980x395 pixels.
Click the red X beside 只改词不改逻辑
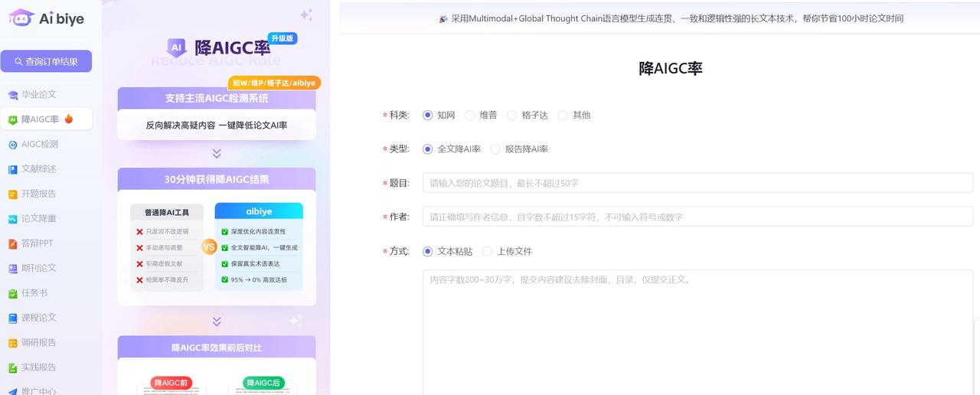click(139, 231)
